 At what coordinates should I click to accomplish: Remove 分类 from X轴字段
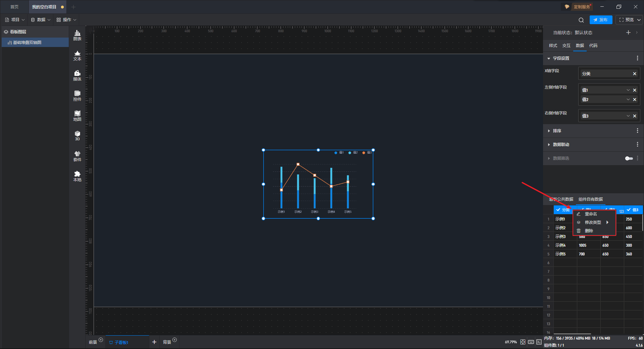pyautogui.click(x=635, y=74)
